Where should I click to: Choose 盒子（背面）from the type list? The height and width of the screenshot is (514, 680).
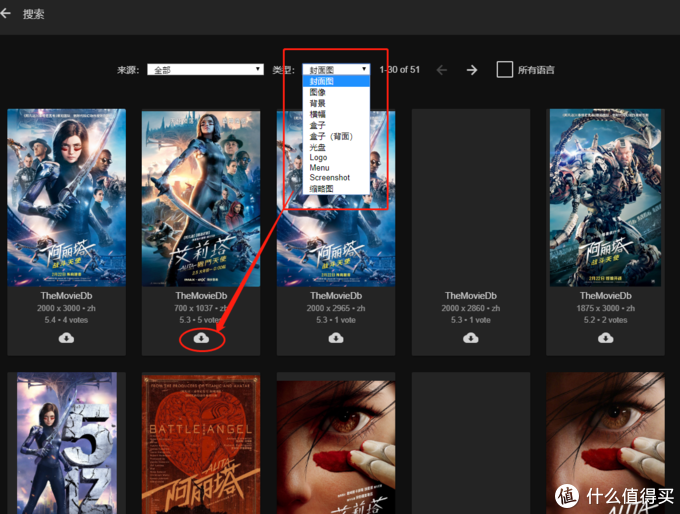pyautogui.click(x=336, y=136)
